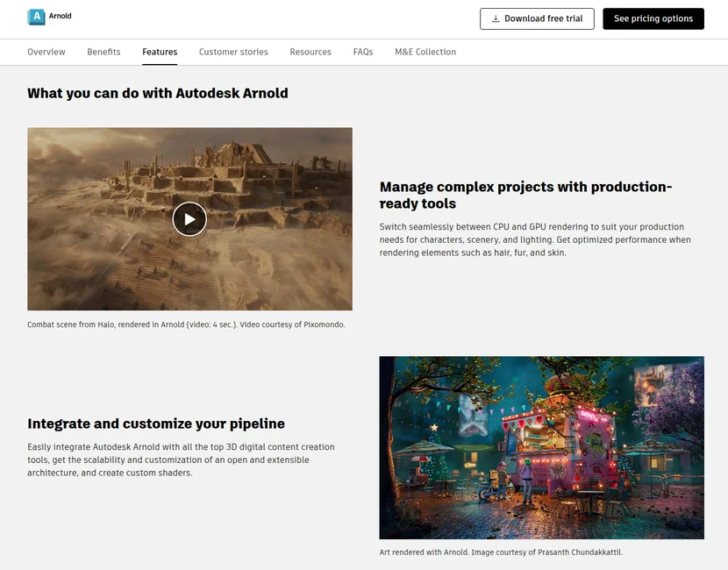Viewport: 728px width, 570px height.
Task: Click the 'Combat scene from Halo' caption
Action: click(x=186, y=324)
